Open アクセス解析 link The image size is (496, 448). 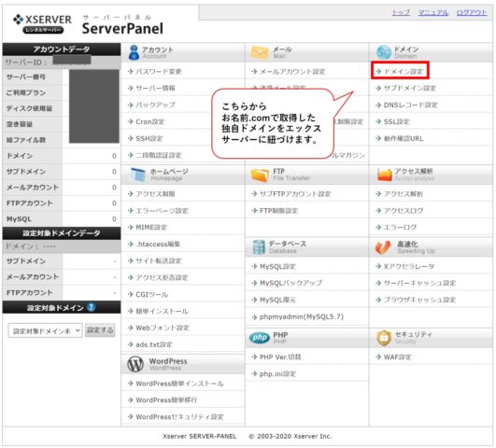coord(404,194)
